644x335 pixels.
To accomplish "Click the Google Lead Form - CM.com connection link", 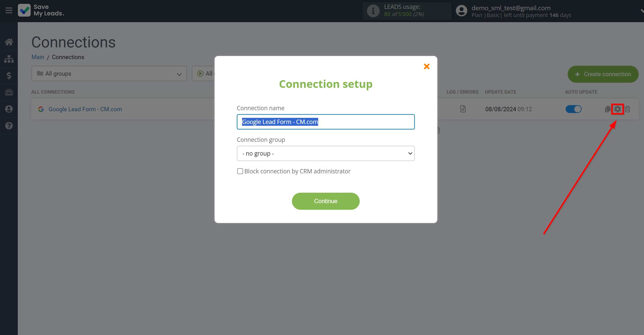I will [x=84, y=109].
